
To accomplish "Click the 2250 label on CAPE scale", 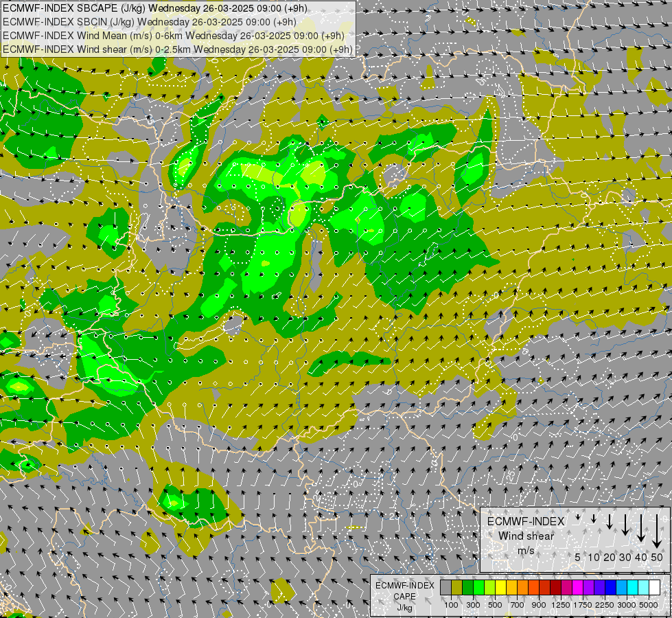I will pos(605,606).
